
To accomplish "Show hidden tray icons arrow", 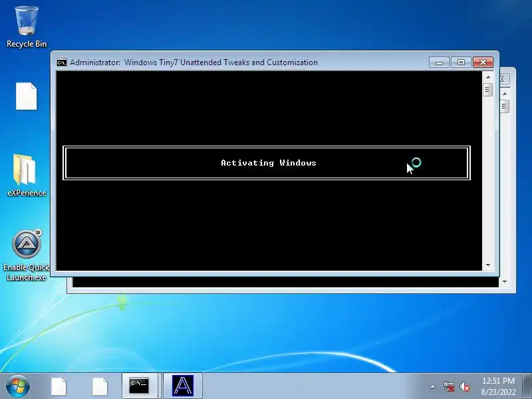I will pyautogui.click(x=433, y=386).
